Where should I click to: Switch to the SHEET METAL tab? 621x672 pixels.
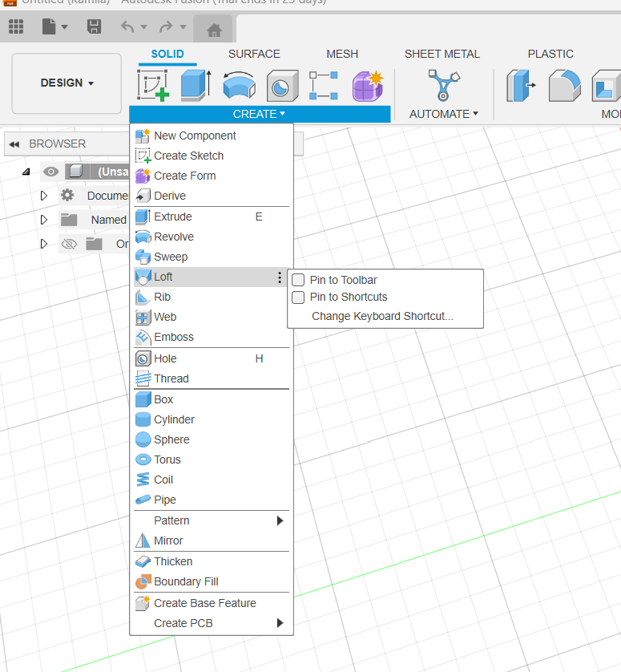coord(442,54)
